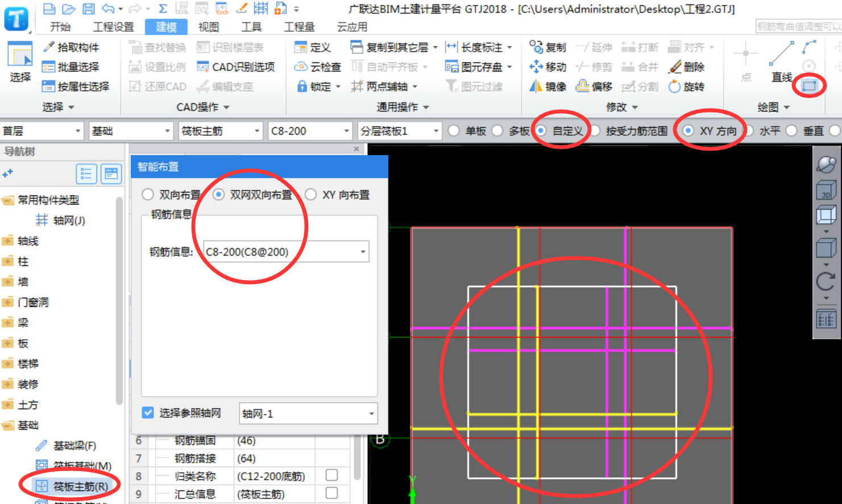Open the 云应用 ribbon tab
The image size is (842, 504).
click(x=352, y=27)
